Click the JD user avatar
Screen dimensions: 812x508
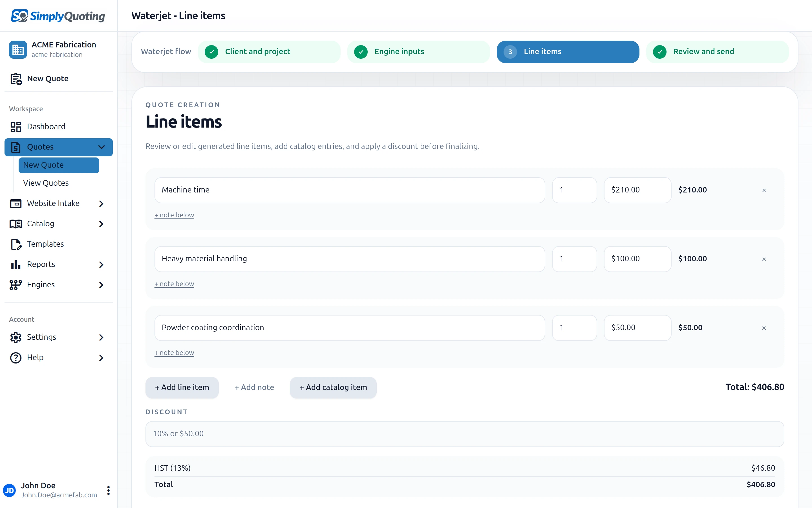click(9, 490)
